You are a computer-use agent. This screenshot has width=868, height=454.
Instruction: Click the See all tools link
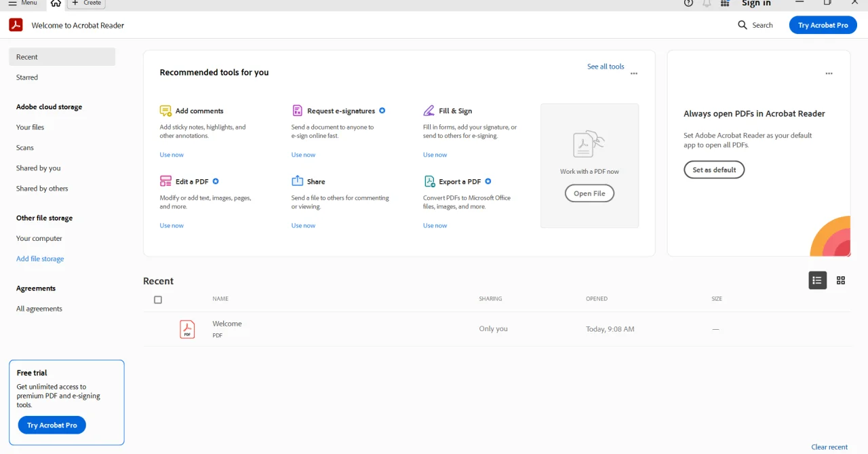coord(606,67)
